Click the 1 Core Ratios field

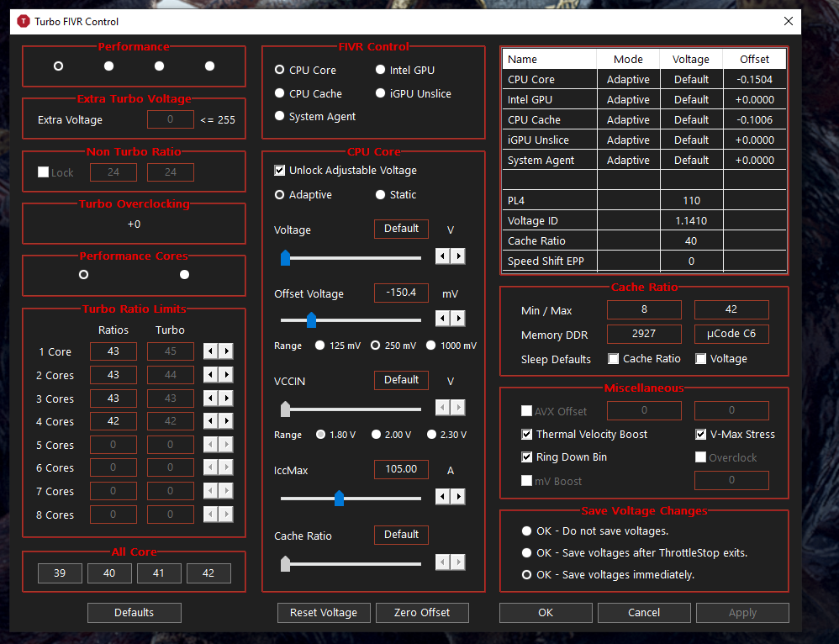pyautogui.click(x=113, y=351)
